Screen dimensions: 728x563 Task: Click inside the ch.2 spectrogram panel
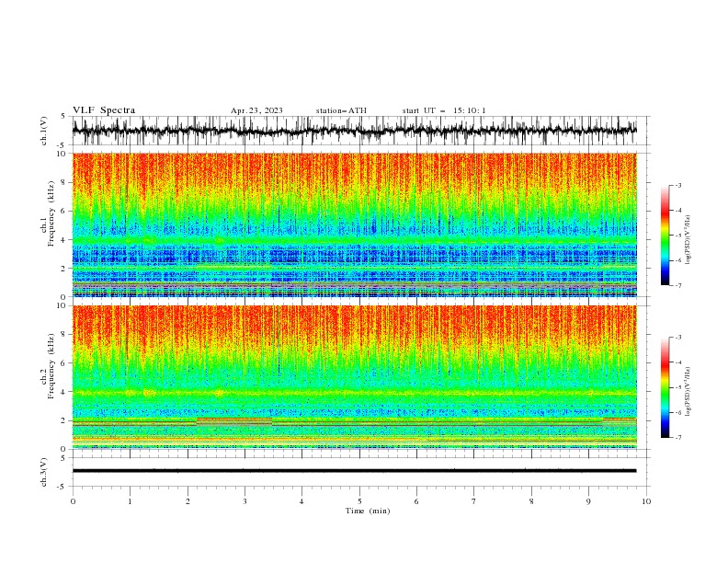click(x=354, y=377)
